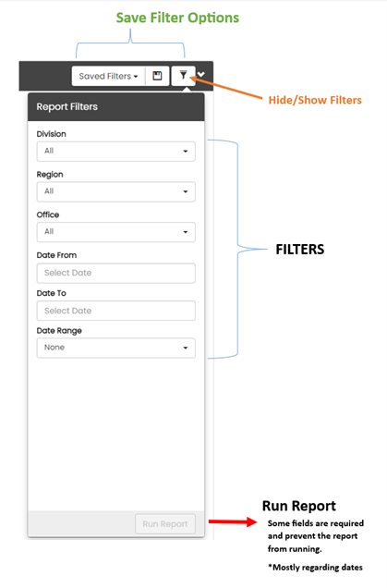
Task: Click the Run Report button
Action: pos(165,524)
